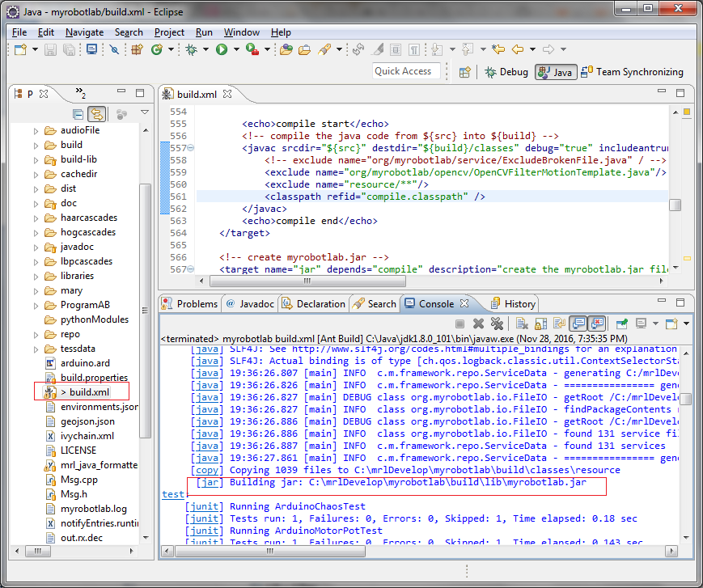Select ivychain.xml in Package Explorer
Image resolution: width=703 pixels, height=588 pixels.
pyautogui.click(x=87, y=436)
